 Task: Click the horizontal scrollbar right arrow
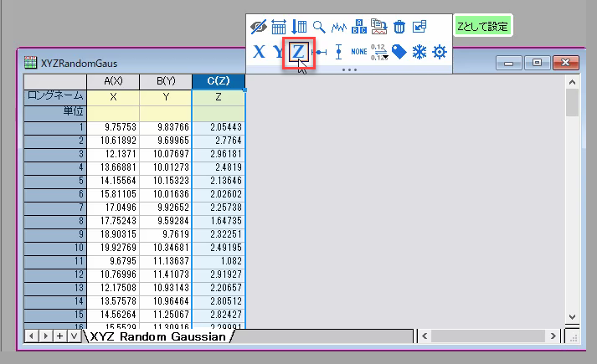pos(553,336)
